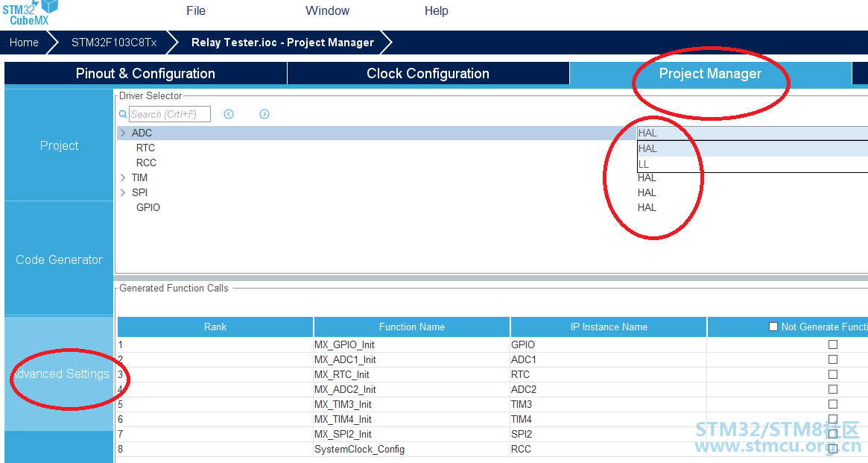868x463 pixels.
Task: Check Not Generate for MX_RTC_Init
Action: click(832, 374)
